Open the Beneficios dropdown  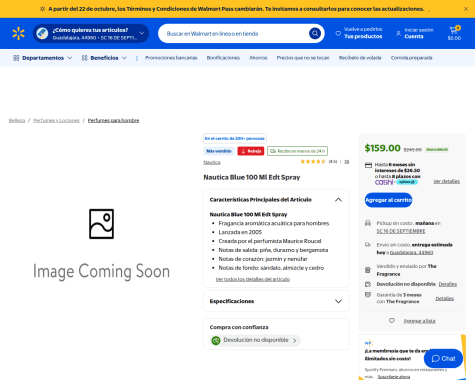pos(104,58)
